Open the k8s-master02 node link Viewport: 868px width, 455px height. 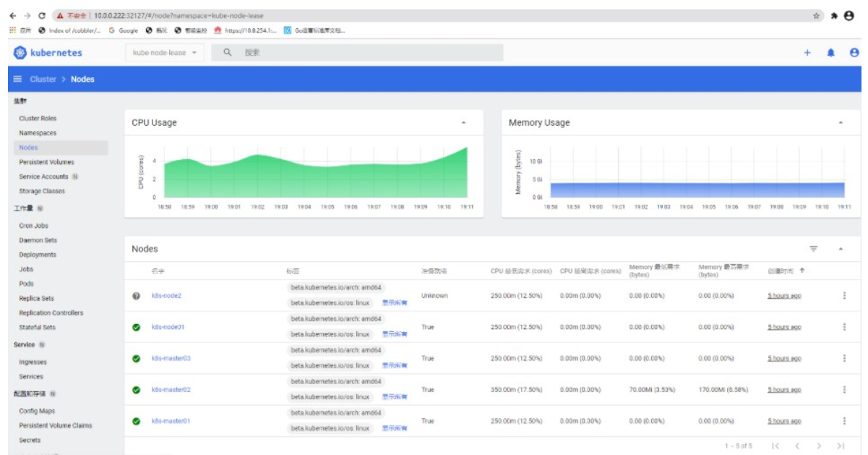(171, 390)
